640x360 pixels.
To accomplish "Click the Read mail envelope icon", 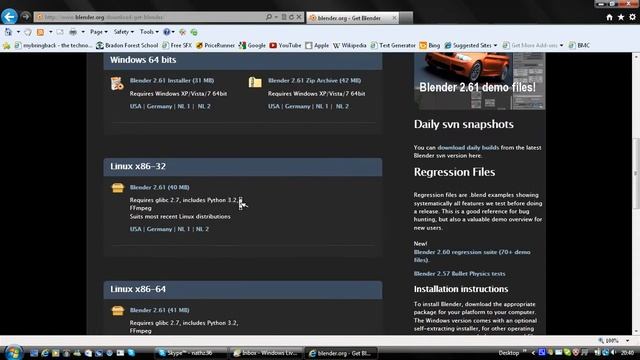I will (60, 32).
